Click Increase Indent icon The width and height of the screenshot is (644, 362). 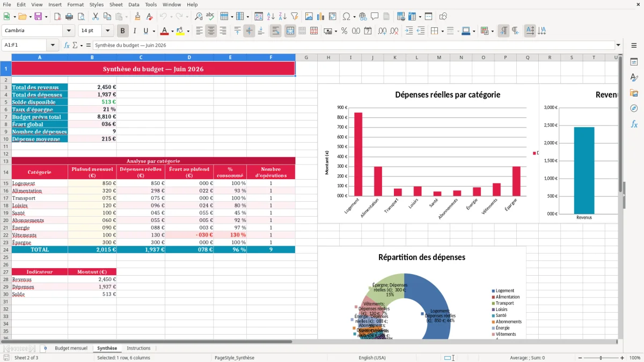point(409,31)
